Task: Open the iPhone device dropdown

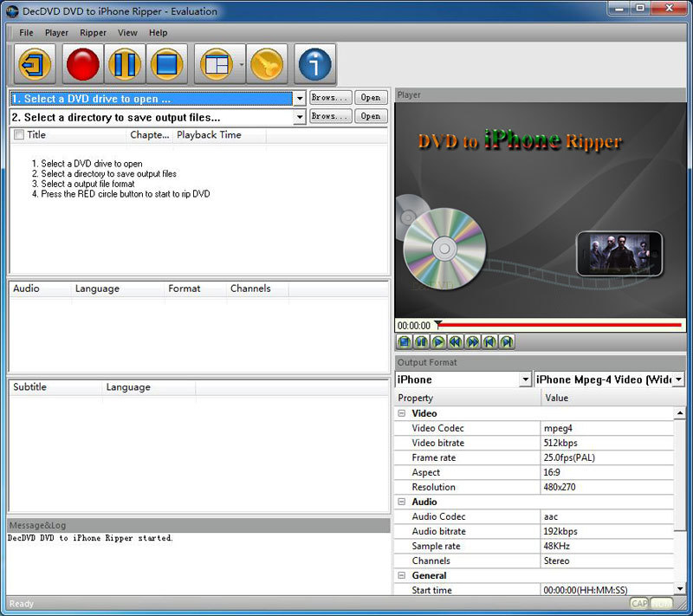Action: 525,379
